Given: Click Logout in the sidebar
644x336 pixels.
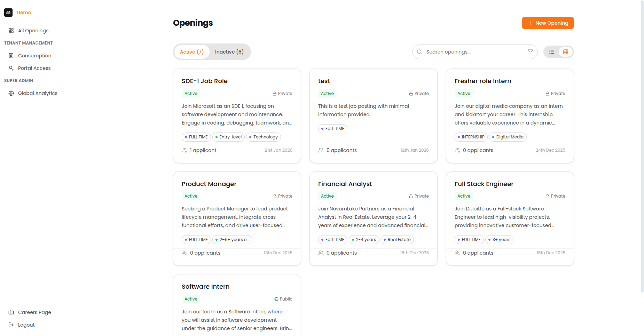Looking at the screenshot, I should 26,325.
